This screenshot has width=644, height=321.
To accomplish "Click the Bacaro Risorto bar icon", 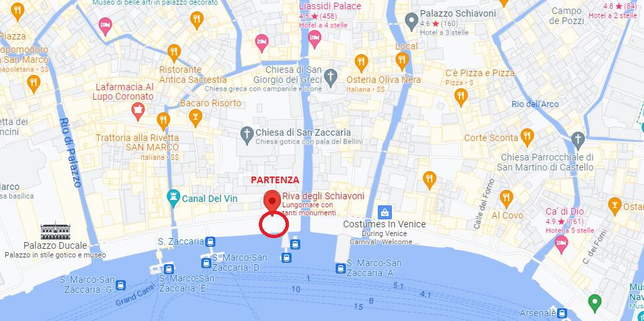I will pos(195,118).
